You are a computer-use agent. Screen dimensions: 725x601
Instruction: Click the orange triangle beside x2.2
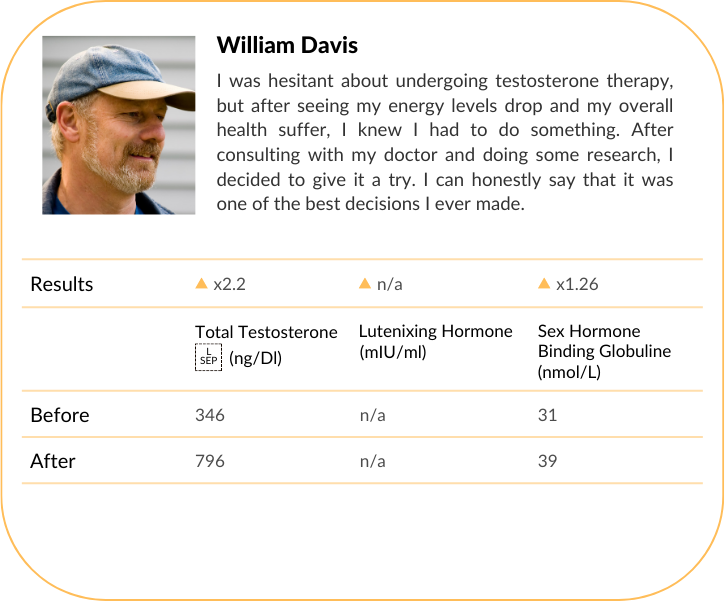tap(202, 284)
